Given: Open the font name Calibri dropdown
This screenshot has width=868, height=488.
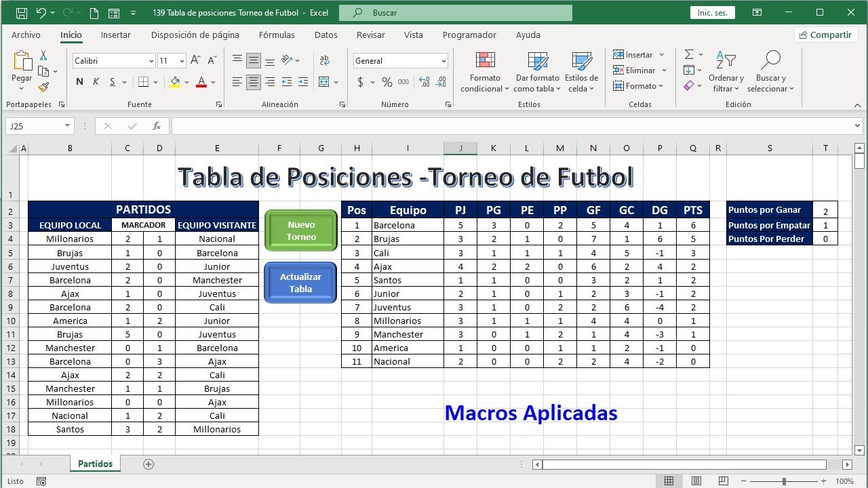Looking at the screenshot, I should 151,61.
